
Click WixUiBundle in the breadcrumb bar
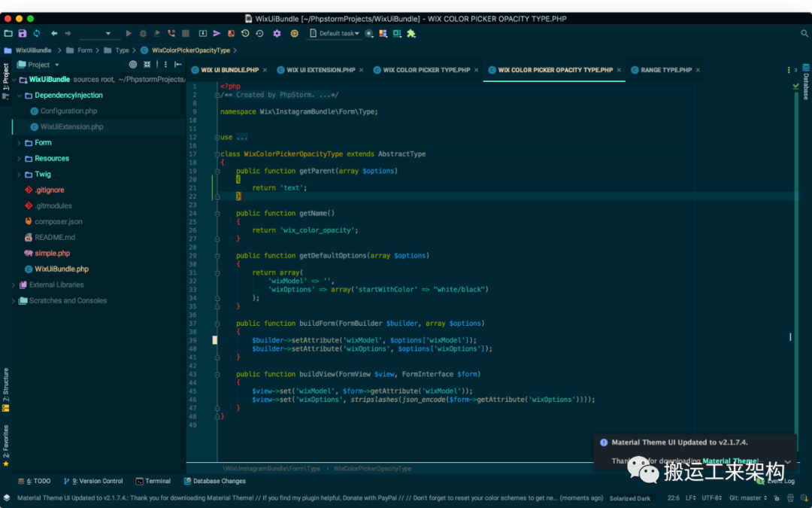click(x=33, y=50)
